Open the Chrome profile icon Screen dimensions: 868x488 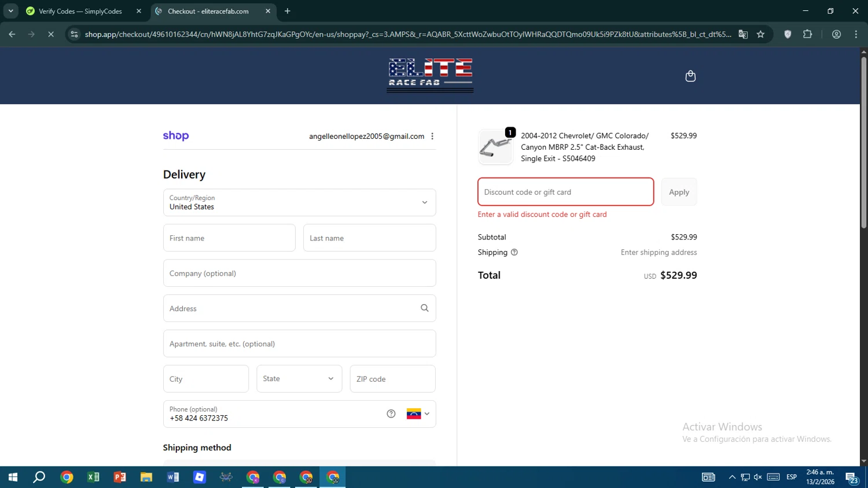click(x=836, y=34)
